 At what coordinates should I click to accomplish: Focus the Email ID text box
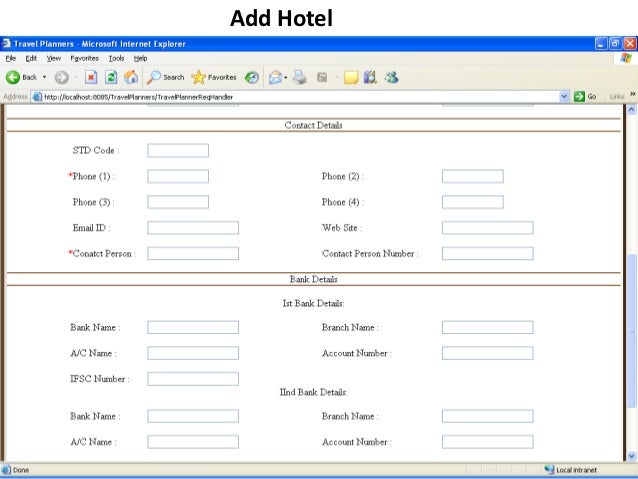193,227
